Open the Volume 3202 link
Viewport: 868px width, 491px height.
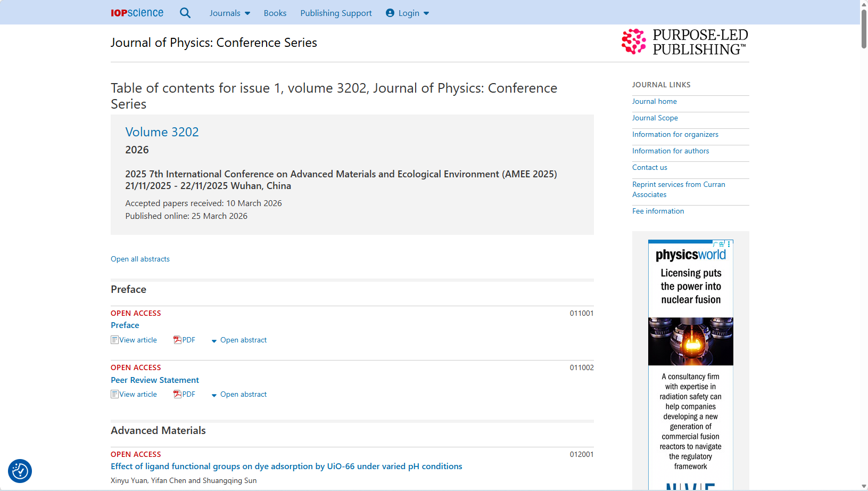pos(162,132)
